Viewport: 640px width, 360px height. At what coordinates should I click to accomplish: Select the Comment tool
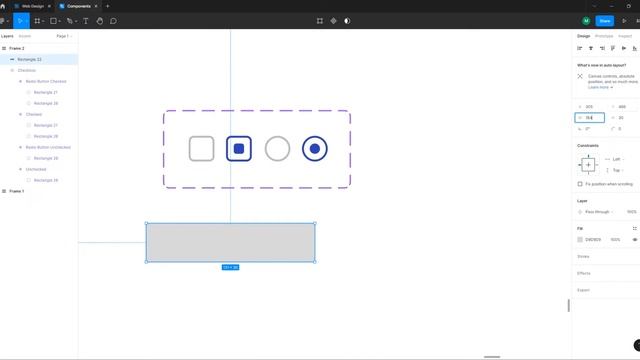(x=113, y=21)
